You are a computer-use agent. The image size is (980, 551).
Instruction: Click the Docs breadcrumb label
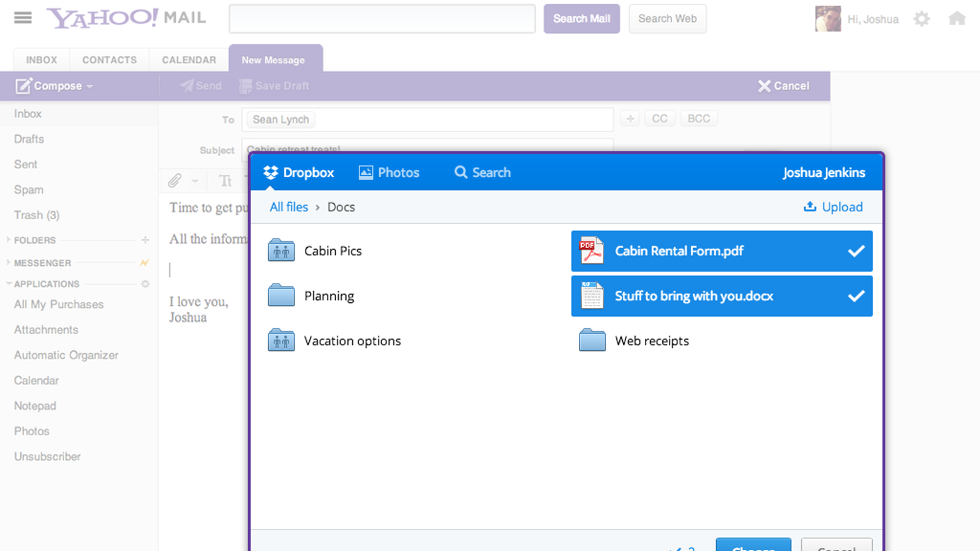[x=341, y=207]
